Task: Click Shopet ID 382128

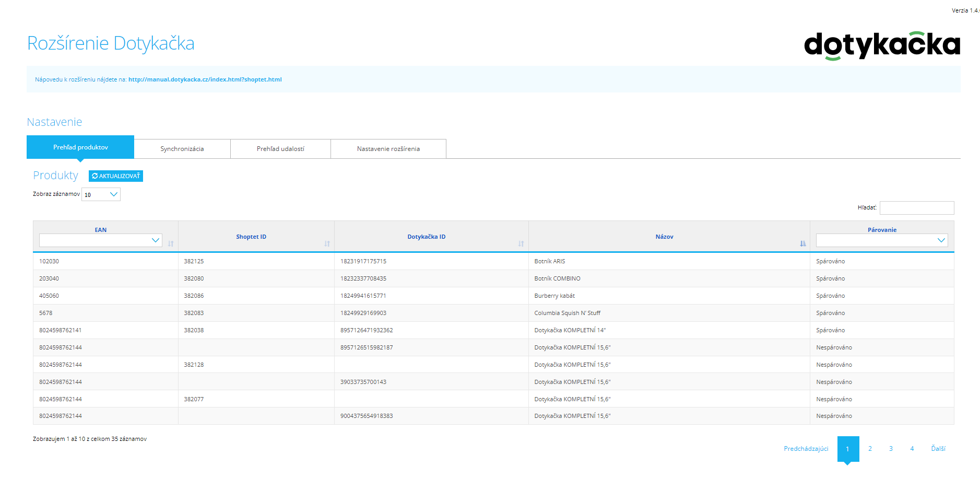Action: tap(194, 365)
